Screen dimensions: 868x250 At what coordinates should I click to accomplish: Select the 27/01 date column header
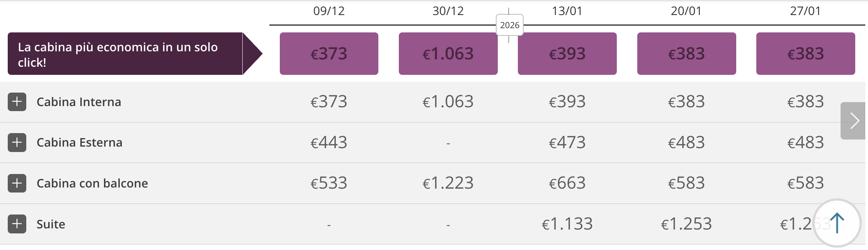coord(805,12)
